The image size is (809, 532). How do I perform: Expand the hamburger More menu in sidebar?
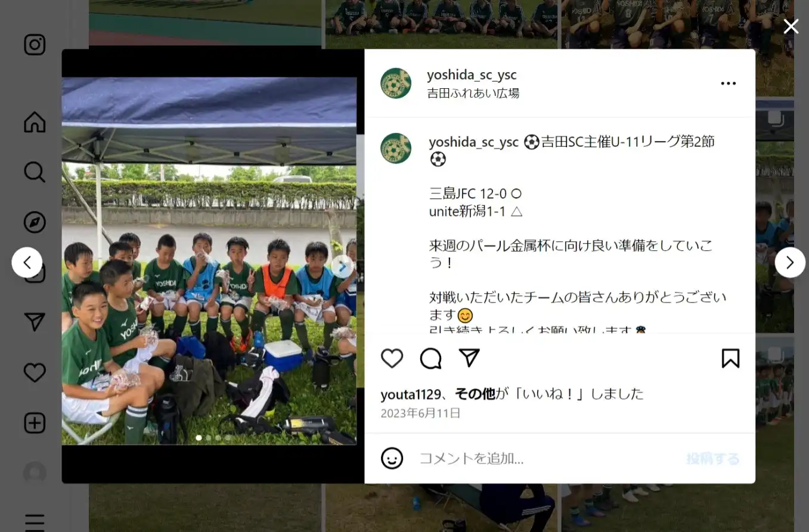[x=35, y=522]
